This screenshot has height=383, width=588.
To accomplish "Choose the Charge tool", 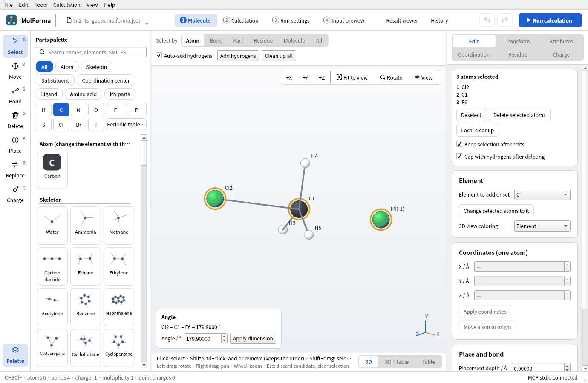I will 15,194.
